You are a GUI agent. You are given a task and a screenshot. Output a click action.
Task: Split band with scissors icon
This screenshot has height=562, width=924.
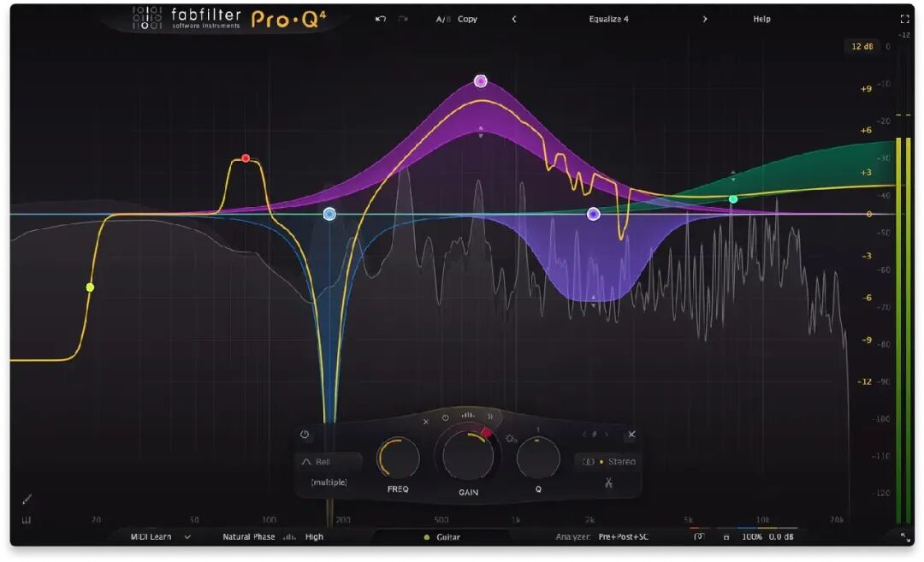click(x=609, y=483)
